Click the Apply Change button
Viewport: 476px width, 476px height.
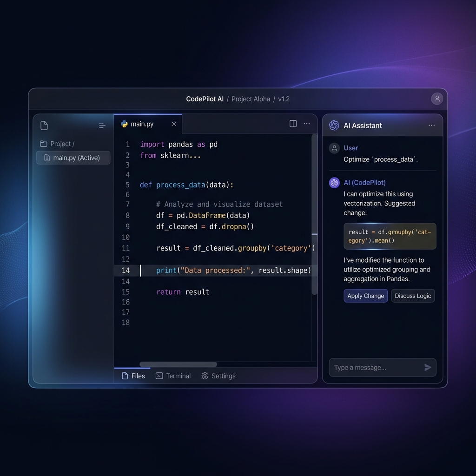click(365, 296)
